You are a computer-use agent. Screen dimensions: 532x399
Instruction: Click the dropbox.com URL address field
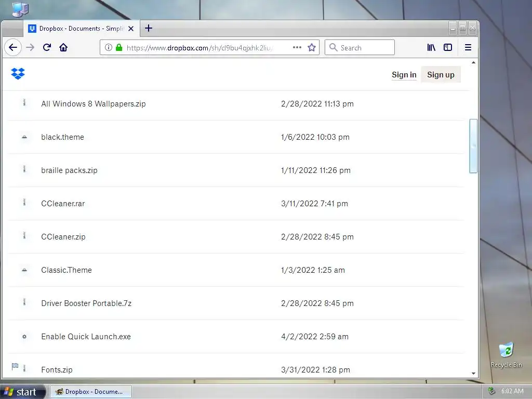(199, 48)
